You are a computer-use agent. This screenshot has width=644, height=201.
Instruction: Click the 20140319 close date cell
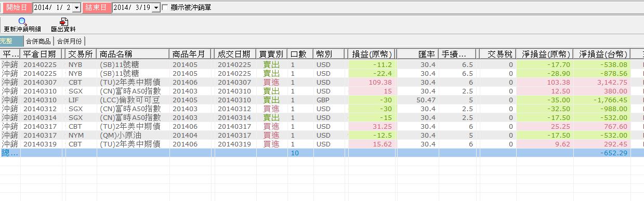(x=42, y=144)
